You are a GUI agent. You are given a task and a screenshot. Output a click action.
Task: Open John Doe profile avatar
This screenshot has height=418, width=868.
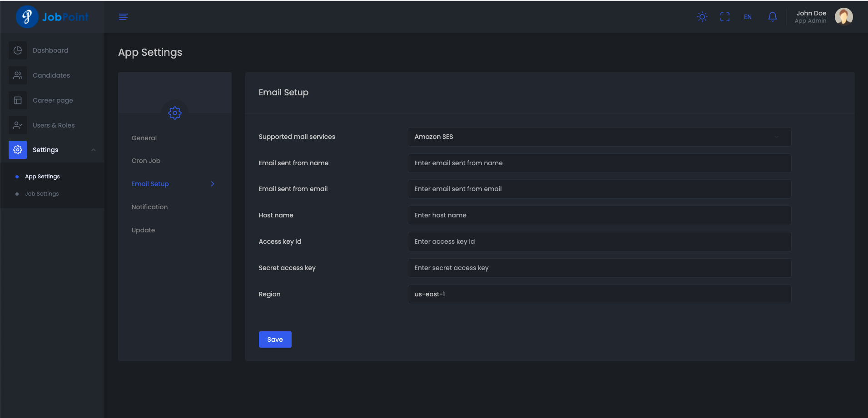coord(843,17)
